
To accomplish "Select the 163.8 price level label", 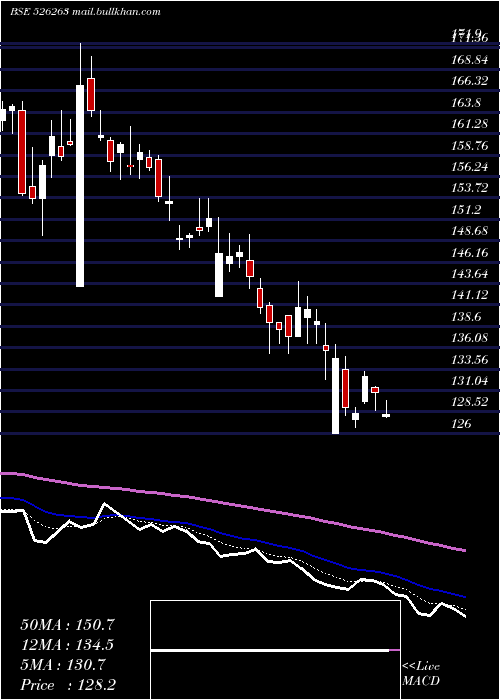I will click(x=466, y=103).
